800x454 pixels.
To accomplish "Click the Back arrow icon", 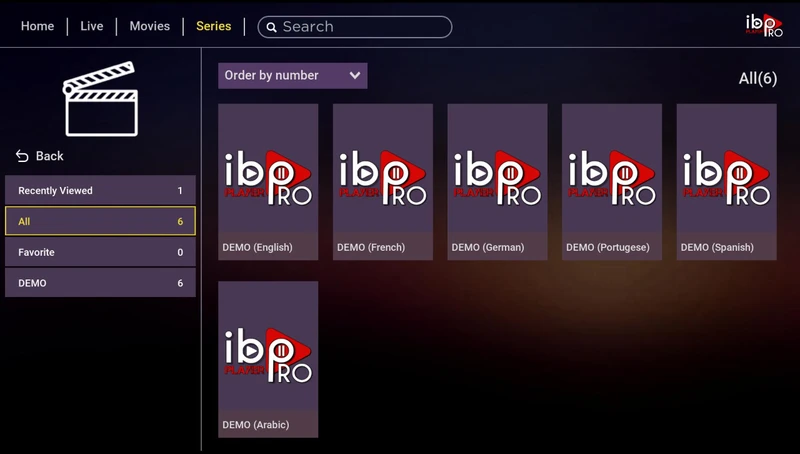I will (x=22, y=156).
